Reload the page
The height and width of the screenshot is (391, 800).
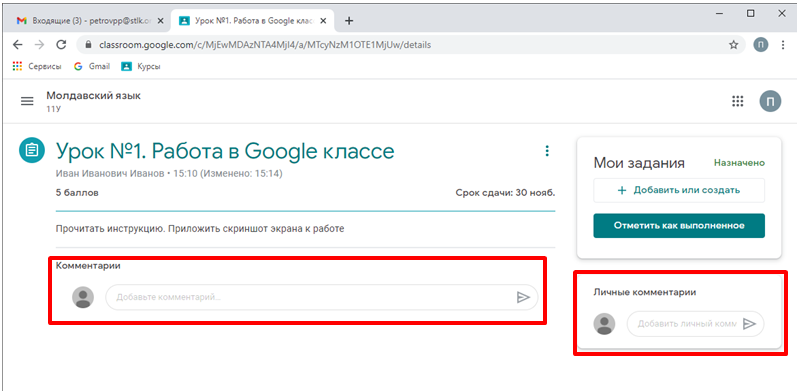click(x=61, y=45)
